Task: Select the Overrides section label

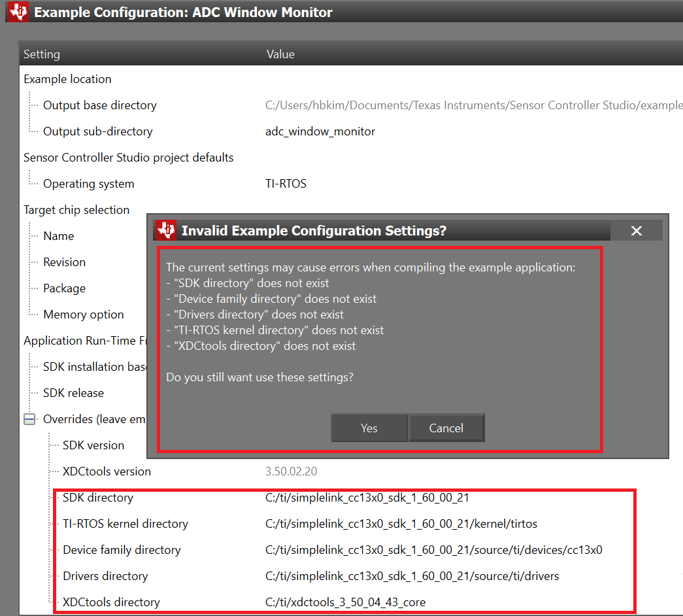Action: pos(94,419)
